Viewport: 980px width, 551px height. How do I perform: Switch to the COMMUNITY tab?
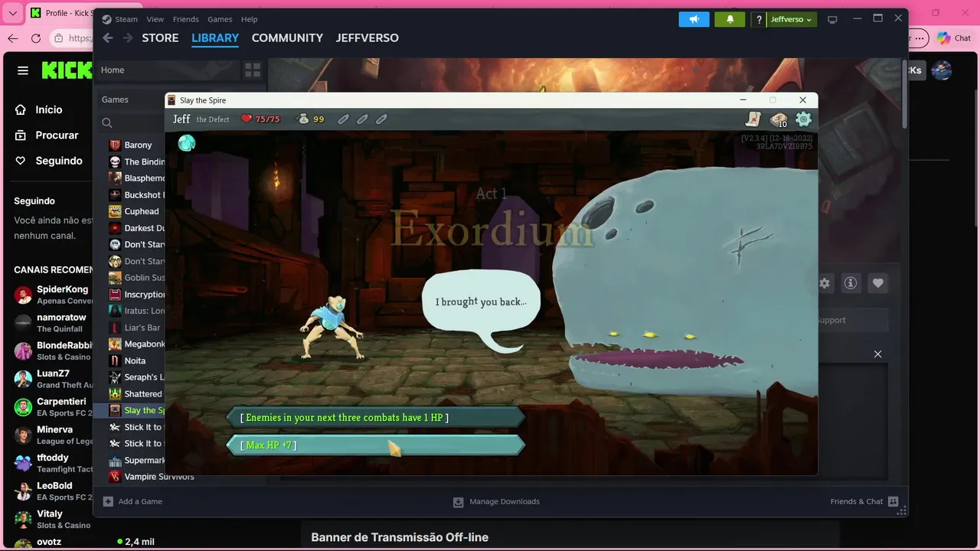pyautogui.click(x=287, y=37)
